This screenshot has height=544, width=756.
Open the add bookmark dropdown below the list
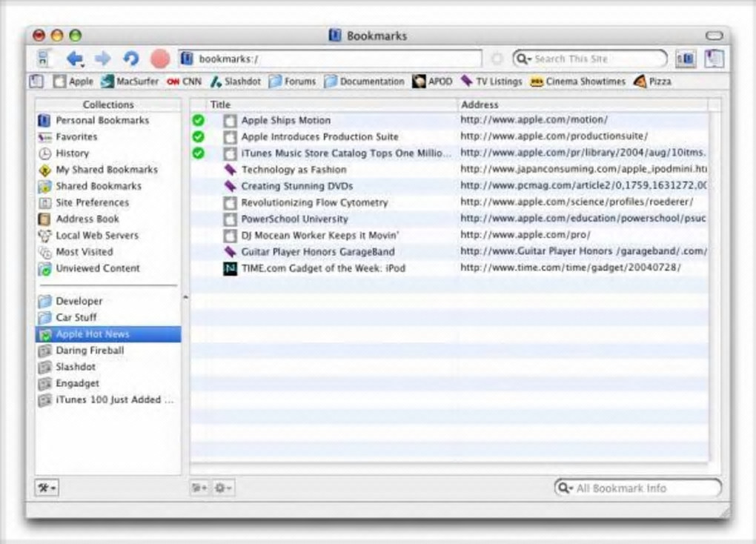pos(199,488)
